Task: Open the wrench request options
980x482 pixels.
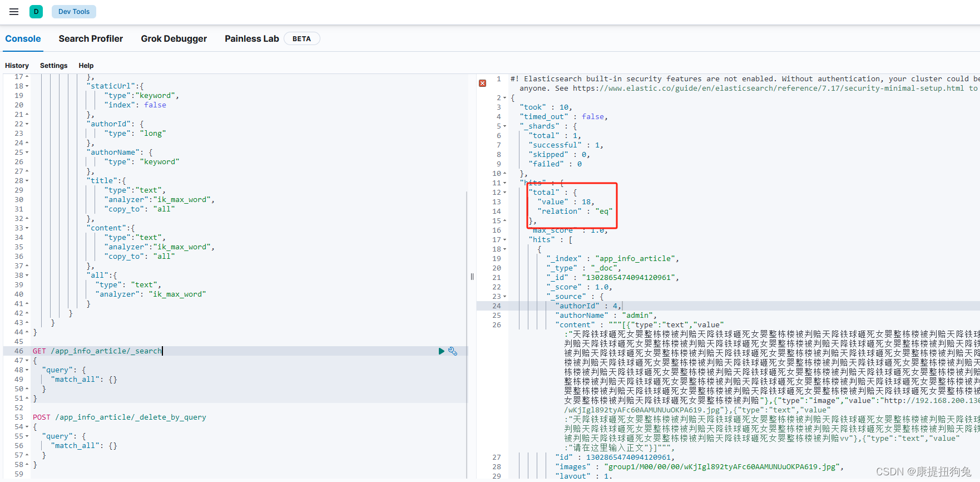Action: pos(453,351)
